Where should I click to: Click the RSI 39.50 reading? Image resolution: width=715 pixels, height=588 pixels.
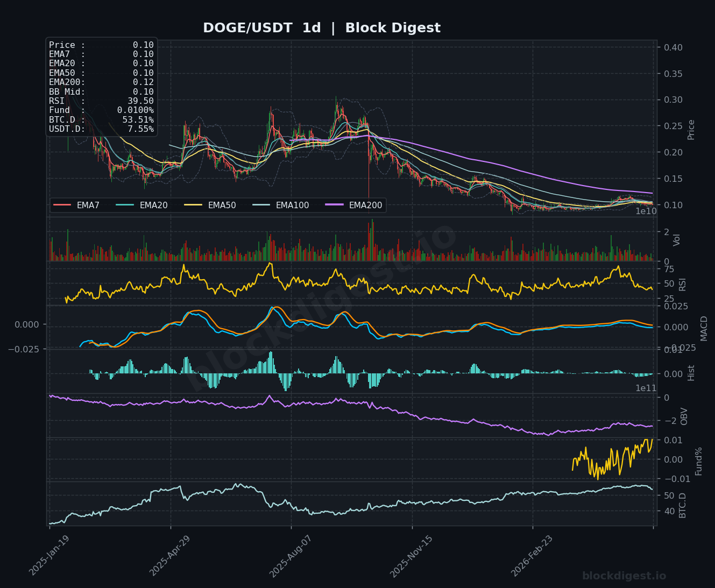click(x=101, y=101)
